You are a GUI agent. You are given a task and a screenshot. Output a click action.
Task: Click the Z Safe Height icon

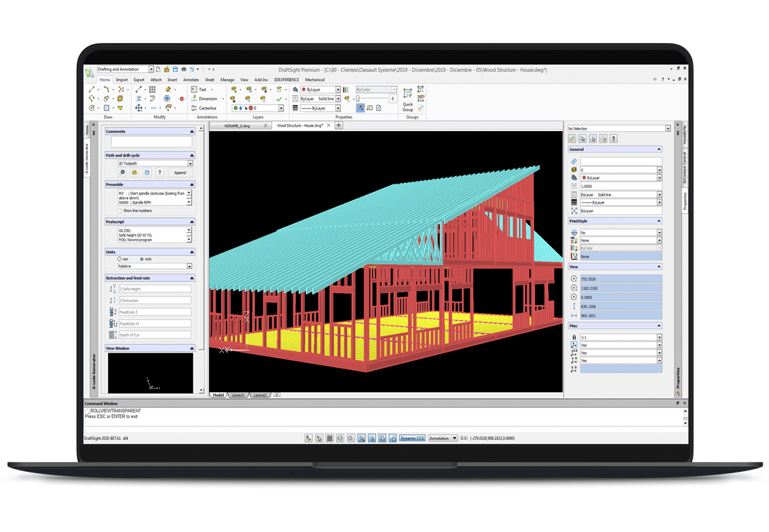(x=113, y=289)
